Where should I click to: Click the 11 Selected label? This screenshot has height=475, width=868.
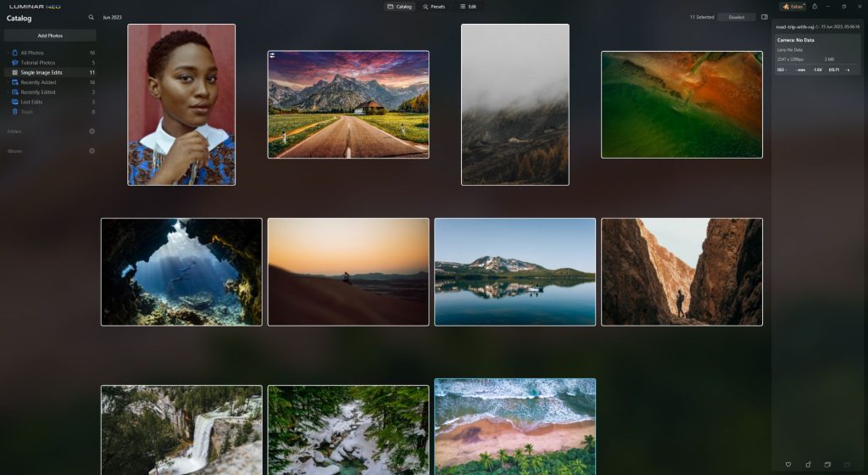pyautogui.click(x=701, y=17)
